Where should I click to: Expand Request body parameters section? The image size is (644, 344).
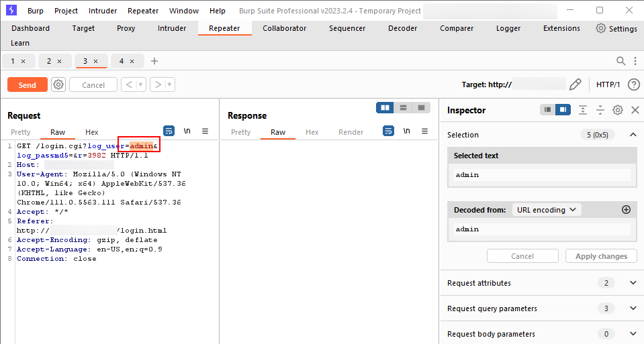633,333
